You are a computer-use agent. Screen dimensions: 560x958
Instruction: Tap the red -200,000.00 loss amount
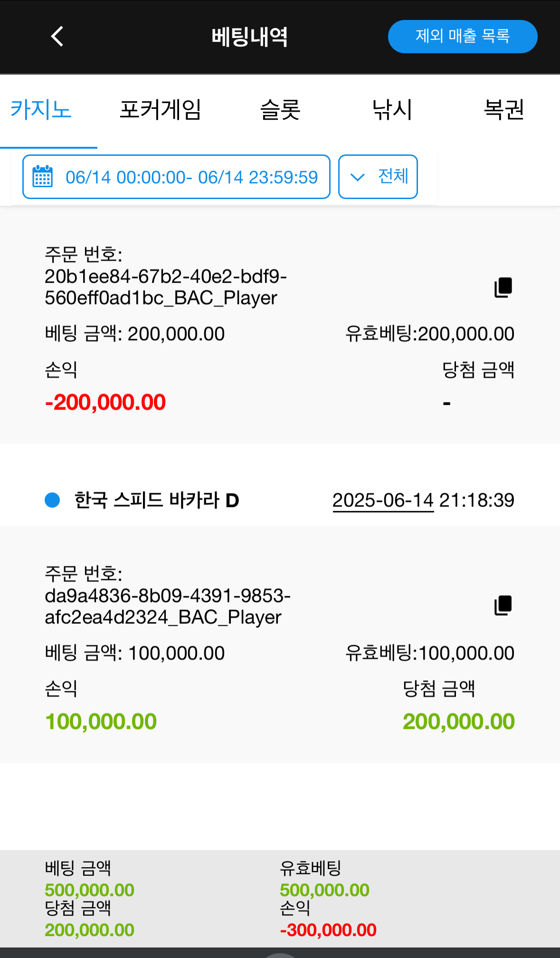coord(105,402)
